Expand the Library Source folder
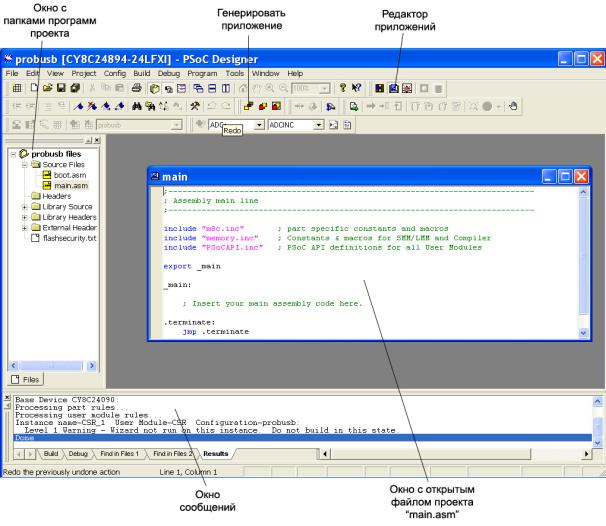Image resolution: width=606 pixels, height=526 pixels. (25, 207)
